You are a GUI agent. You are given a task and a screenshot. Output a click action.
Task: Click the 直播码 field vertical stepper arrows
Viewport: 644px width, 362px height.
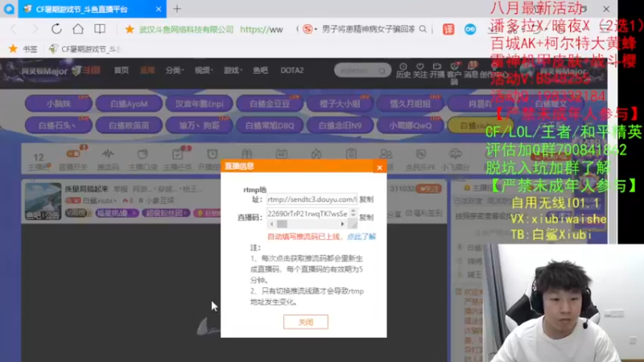353,212
